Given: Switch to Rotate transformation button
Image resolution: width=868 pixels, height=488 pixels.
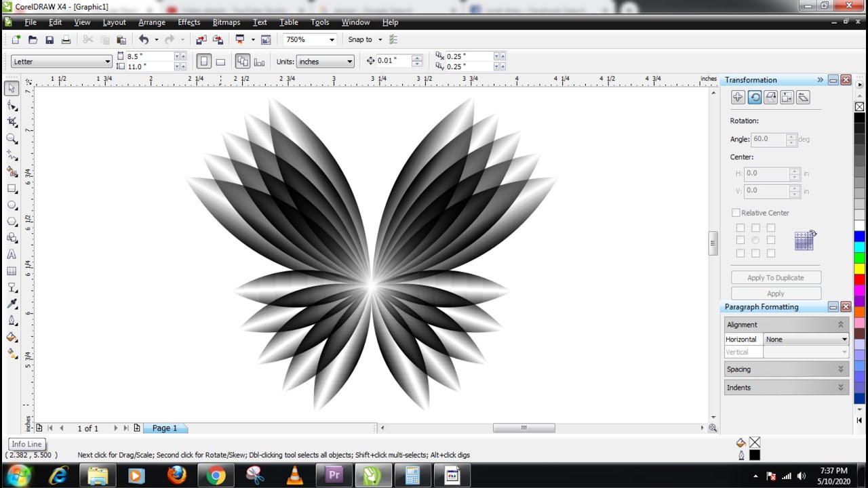Looking at the screenshot, I should pyautogui.click(x=754, y=98).
